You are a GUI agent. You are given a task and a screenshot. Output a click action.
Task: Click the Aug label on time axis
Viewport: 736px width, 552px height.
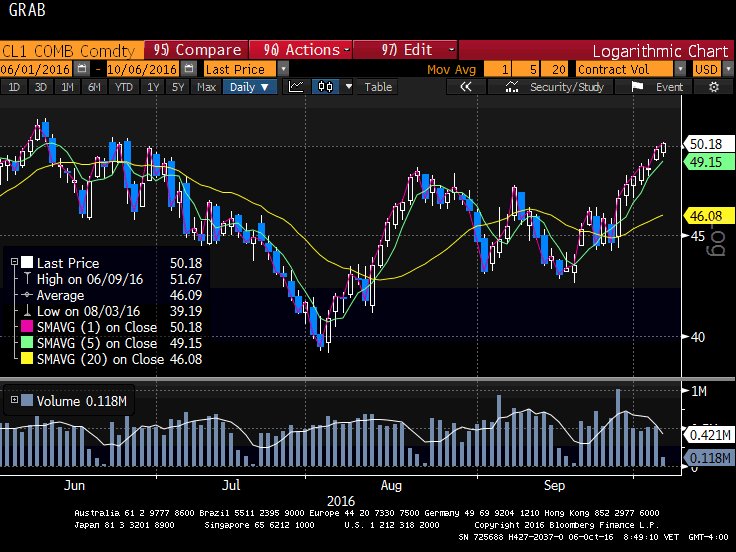tap(391, 485)
